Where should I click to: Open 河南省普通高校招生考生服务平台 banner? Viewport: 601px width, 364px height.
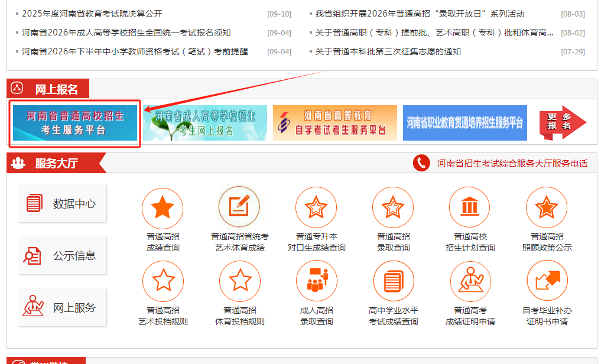click(75, 123)
